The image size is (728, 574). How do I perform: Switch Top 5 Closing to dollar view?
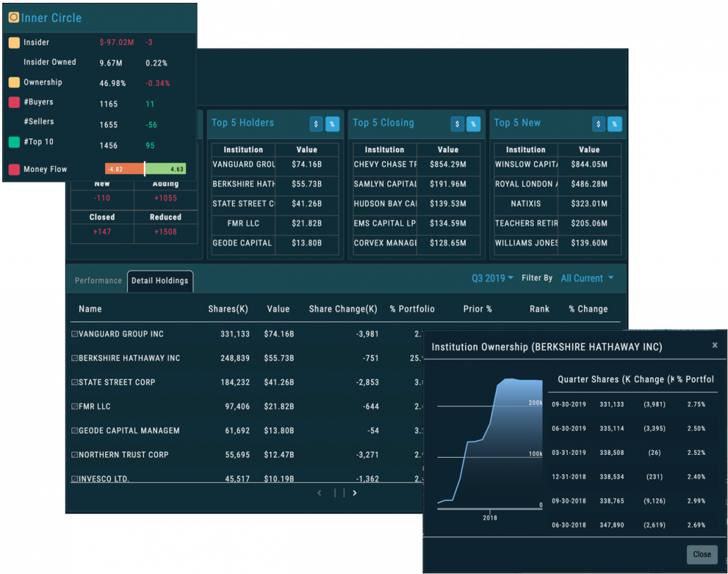click(x=457, y=124)
